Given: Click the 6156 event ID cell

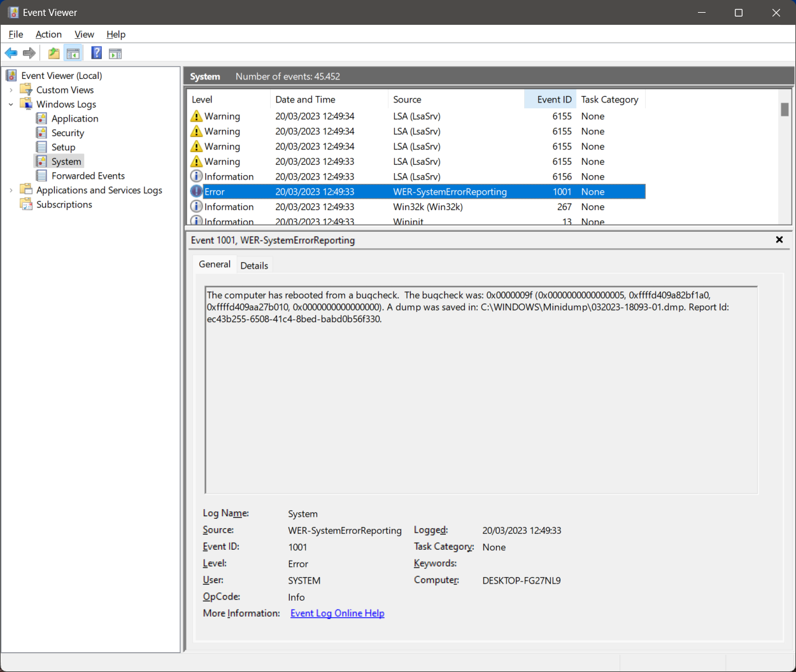Looking at the screenshot, I should 562,176.
